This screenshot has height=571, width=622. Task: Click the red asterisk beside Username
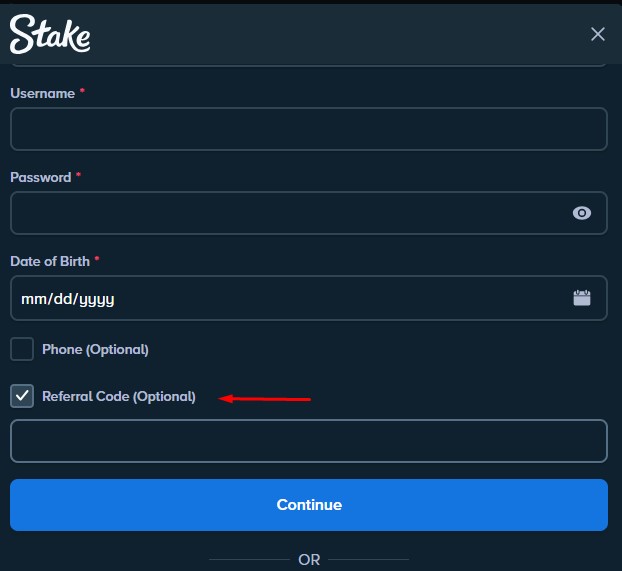(82, 91)
